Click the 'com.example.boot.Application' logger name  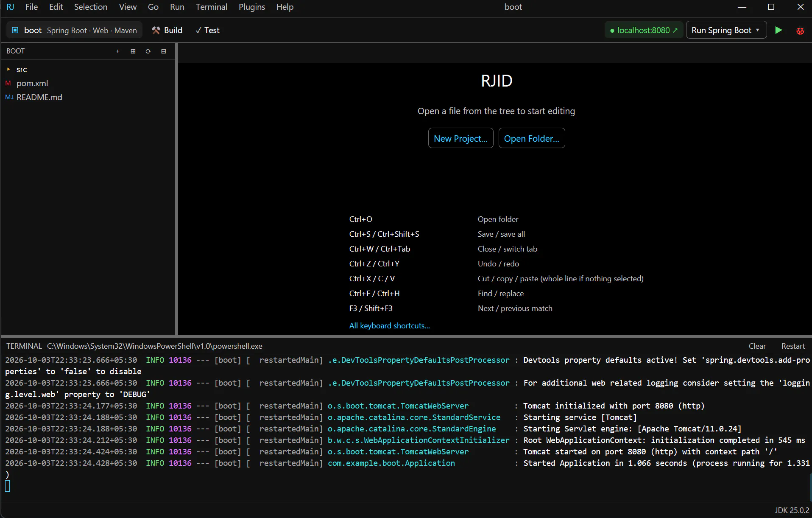point(391,463)
